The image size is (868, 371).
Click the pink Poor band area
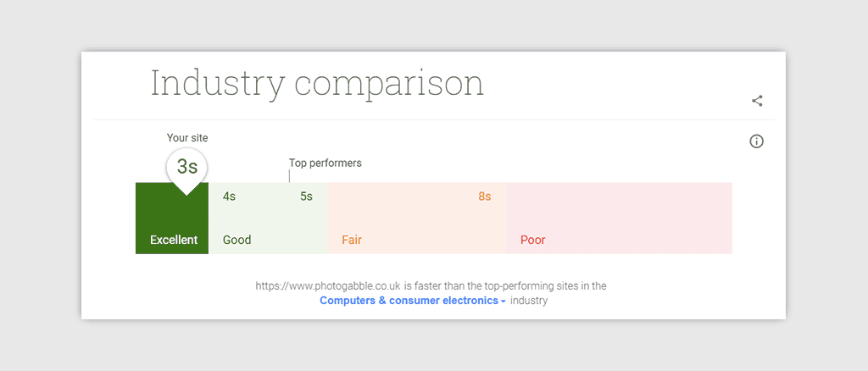619,219
